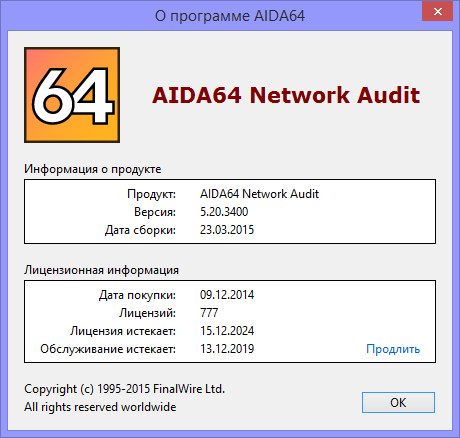460x438 pixels.
Task: Select the version number 5.20.3400
Action: click(224, 212)
